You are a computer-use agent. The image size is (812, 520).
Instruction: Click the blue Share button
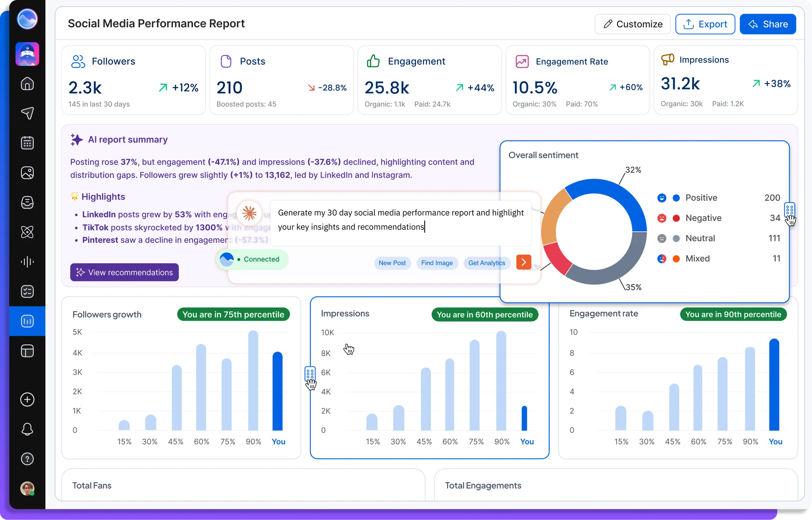pyautogui.click(x=767, y=24)
